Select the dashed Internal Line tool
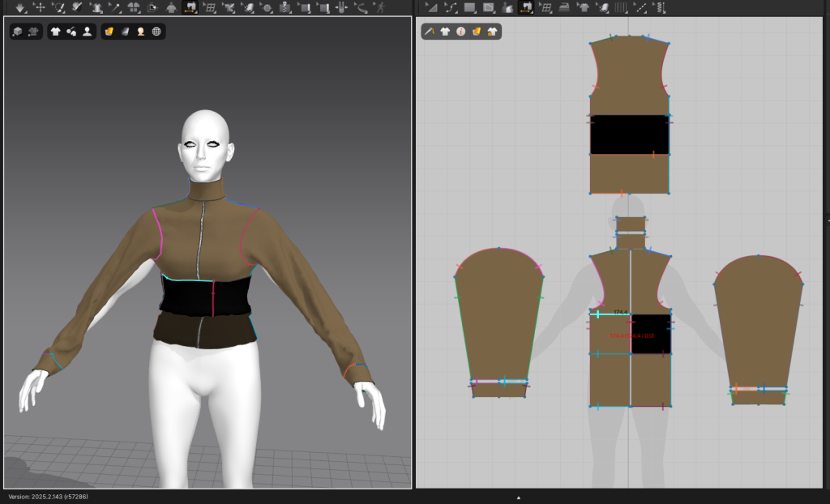This screenshot has height=504, width=830. 640,7
